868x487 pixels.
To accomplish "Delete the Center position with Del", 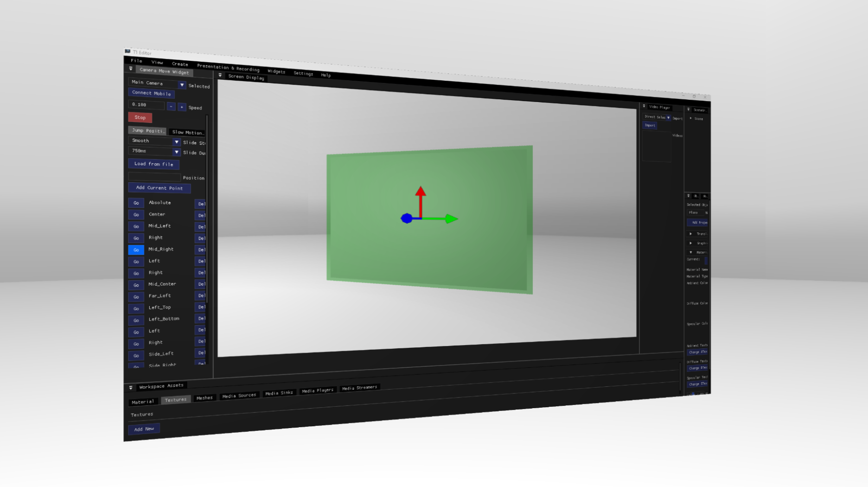I will pyautogui.click(x=201, y=215).
